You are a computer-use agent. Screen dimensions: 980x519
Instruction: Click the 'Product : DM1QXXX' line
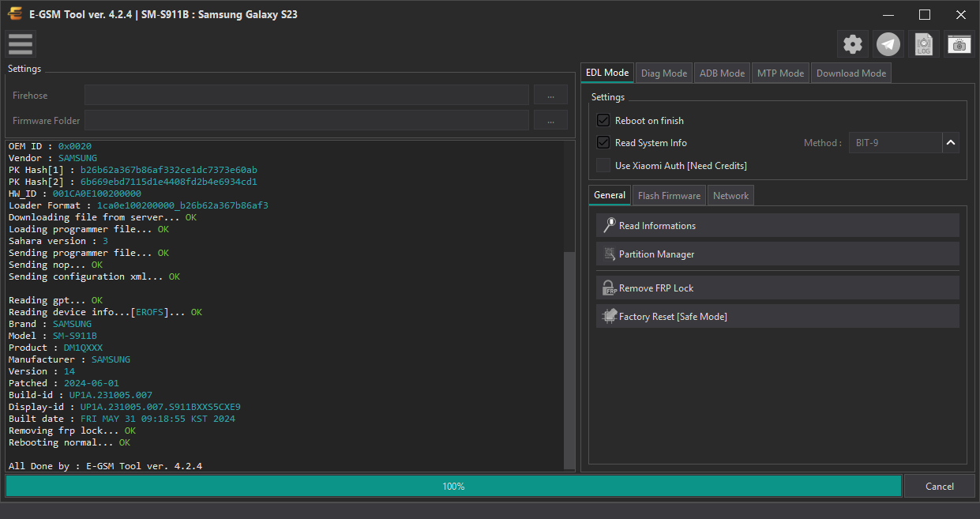pos(55,348)
